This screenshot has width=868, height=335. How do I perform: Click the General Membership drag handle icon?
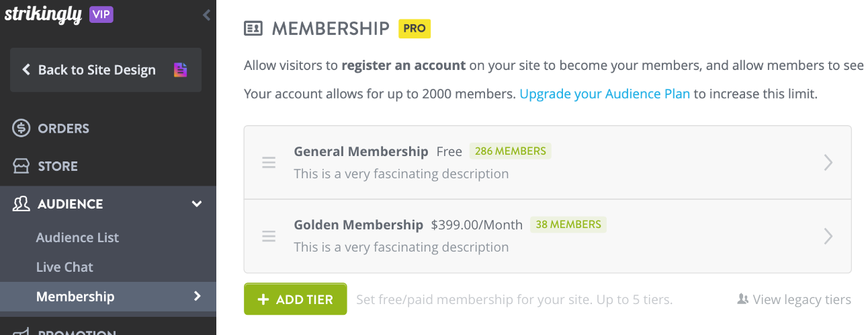(269, 163)
